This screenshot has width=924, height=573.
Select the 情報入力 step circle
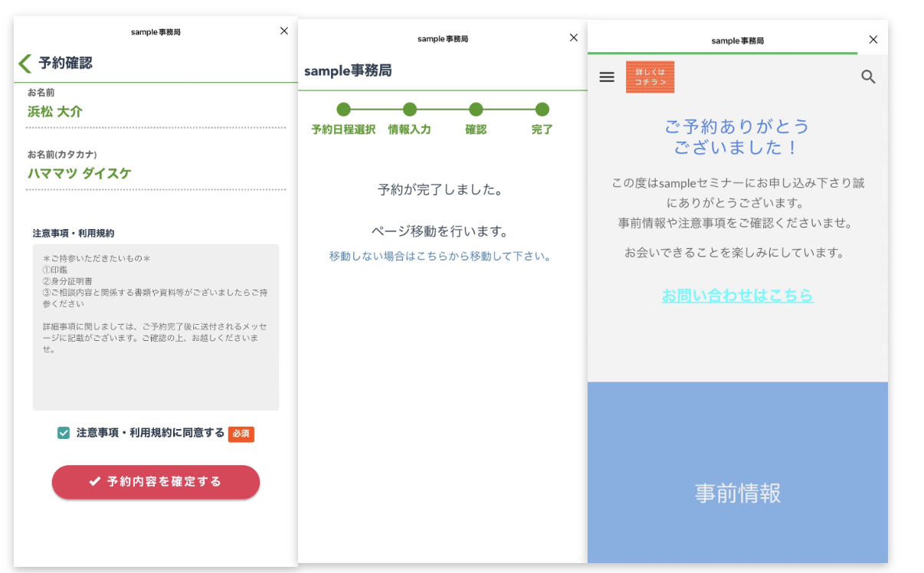pyautogui.click(x=410, y=110)
